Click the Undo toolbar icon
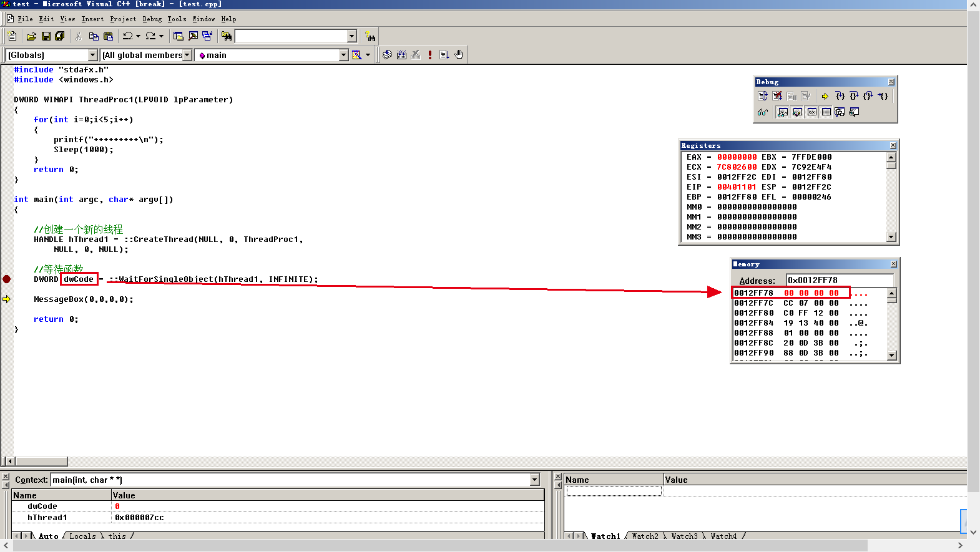This screenshot has height=552, width=980. click(127, 36)
